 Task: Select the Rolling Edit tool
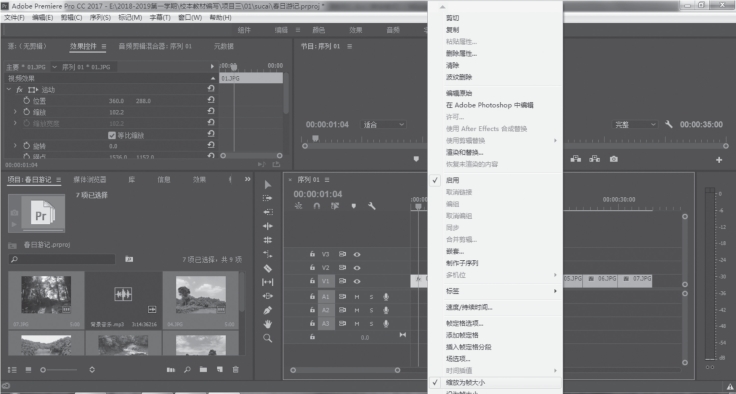[268, 240]
